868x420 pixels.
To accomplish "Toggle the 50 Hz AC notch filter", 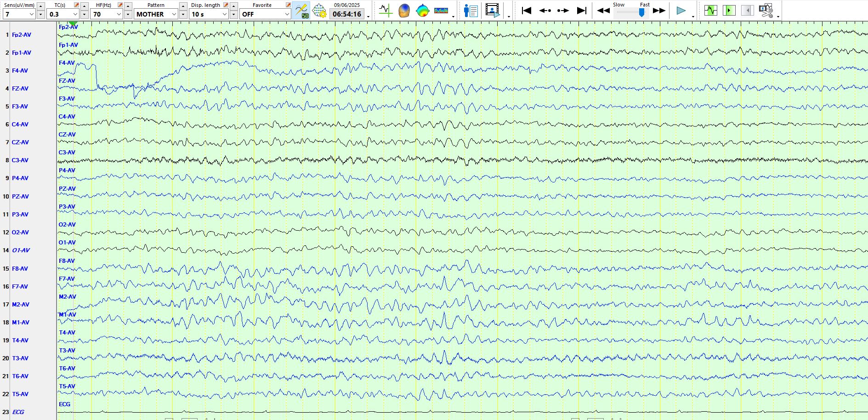I will [x=301, y=11].
